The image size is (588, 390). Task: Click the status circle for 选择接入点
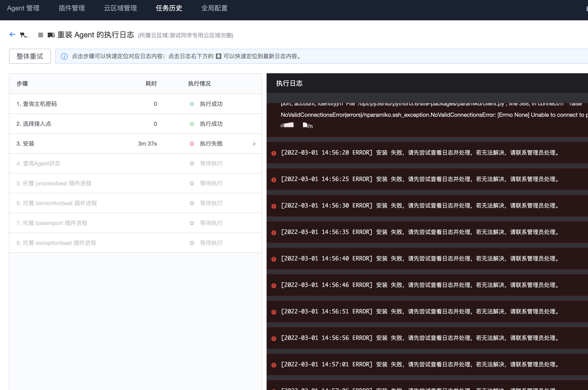191,124
